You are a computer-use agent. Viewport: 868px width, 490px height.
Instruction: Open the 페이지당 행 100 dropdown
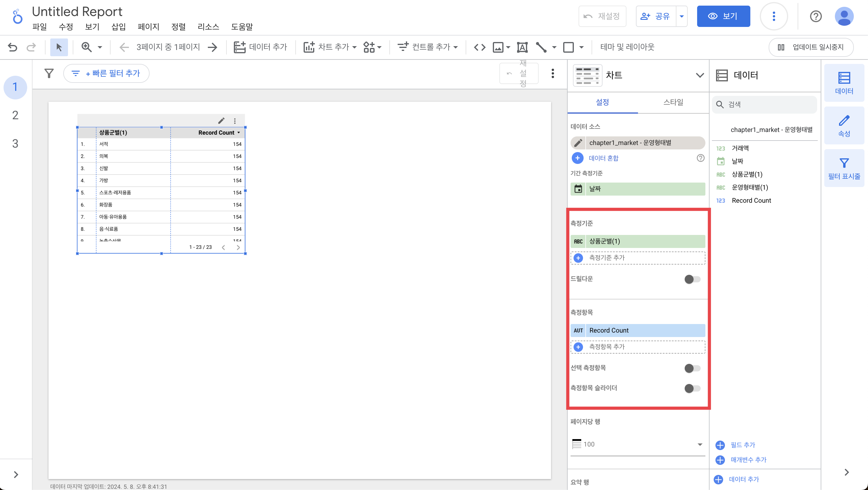(637, 444)
